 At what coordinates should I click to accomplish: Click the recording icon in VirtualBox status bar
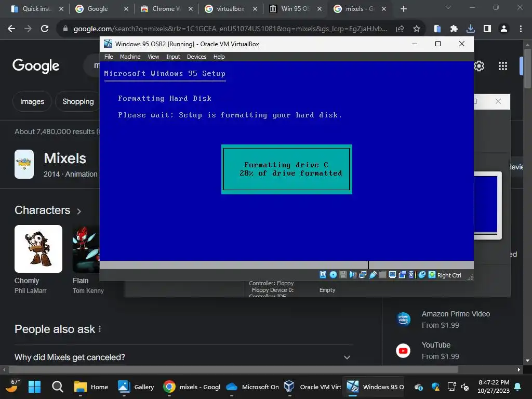tap(402, 275)
